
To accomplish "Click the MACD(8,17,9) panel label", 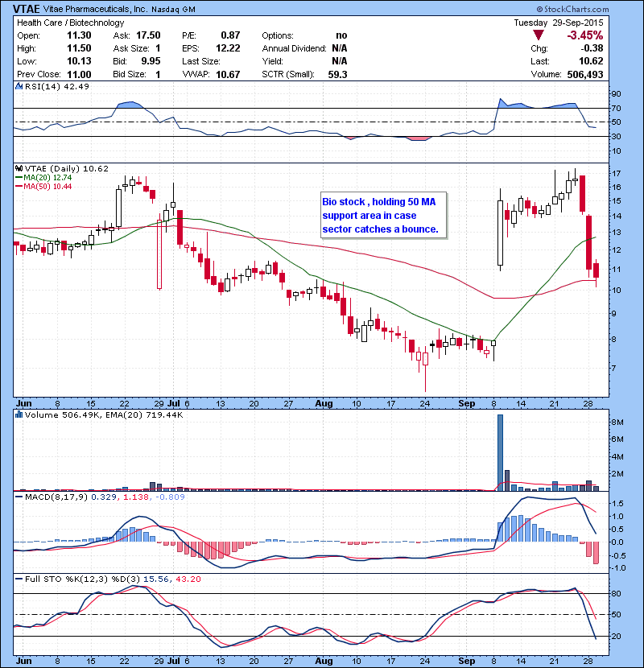I will coord(57,497).
